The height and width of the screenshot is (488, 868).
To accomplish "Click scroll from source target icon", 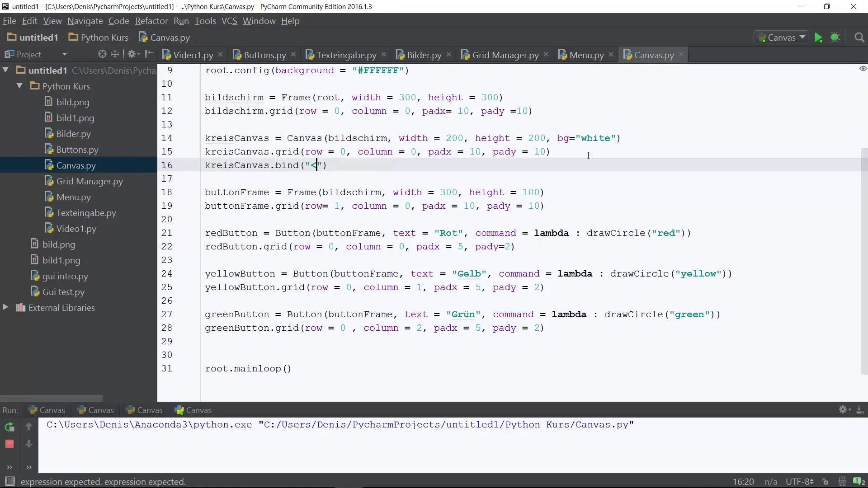I will 102,54.
